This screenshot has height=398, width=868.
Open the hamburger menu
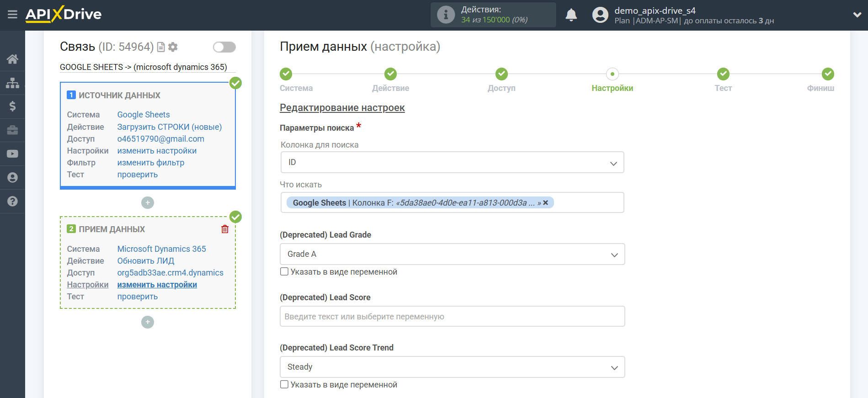click(12, 15)
